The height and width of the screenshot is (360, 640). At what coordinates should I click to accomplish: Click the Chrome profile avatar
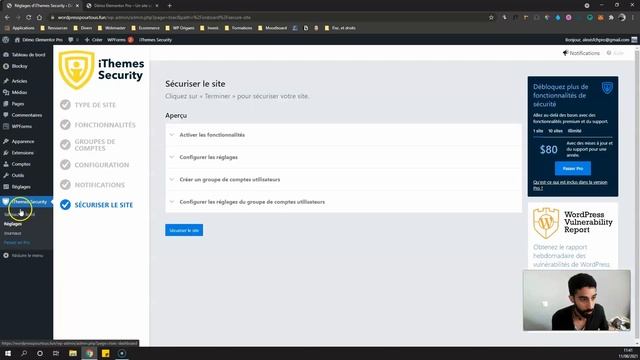tap(622, 18)
